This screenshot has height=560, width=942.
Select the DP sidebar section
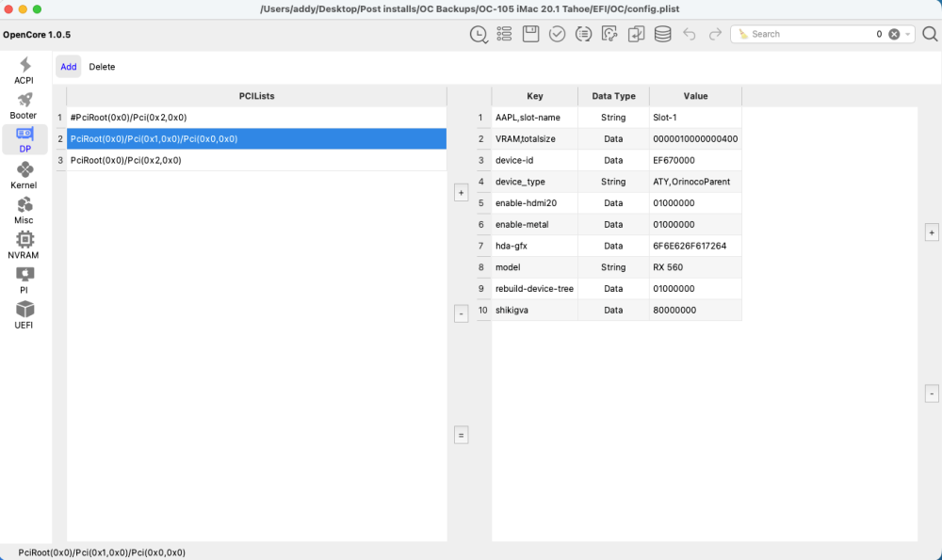(x=24, y=140)
